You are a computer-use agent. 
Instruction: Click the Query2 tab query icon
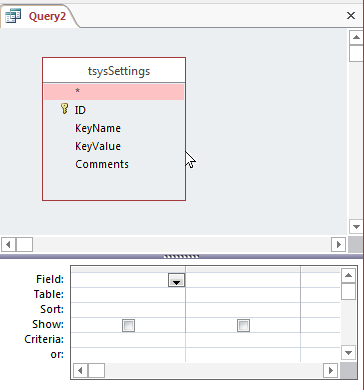coord(13,16)
